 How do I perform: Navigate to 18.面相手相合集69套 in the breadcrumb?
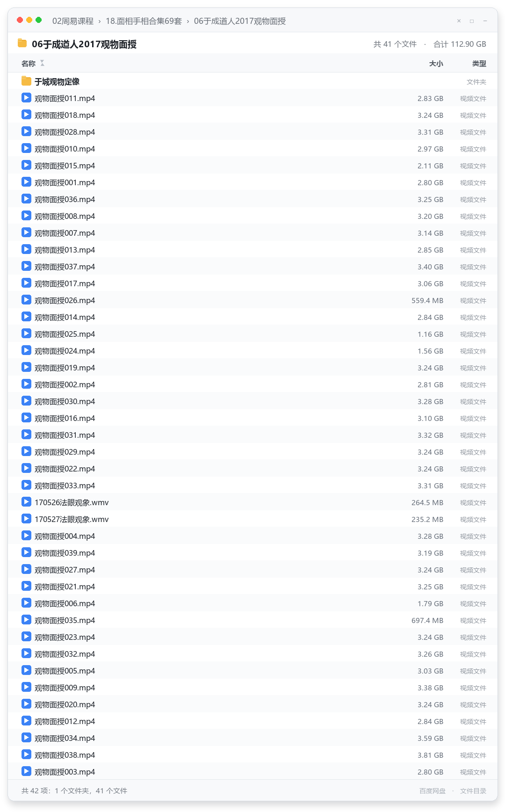pos(144,21)
